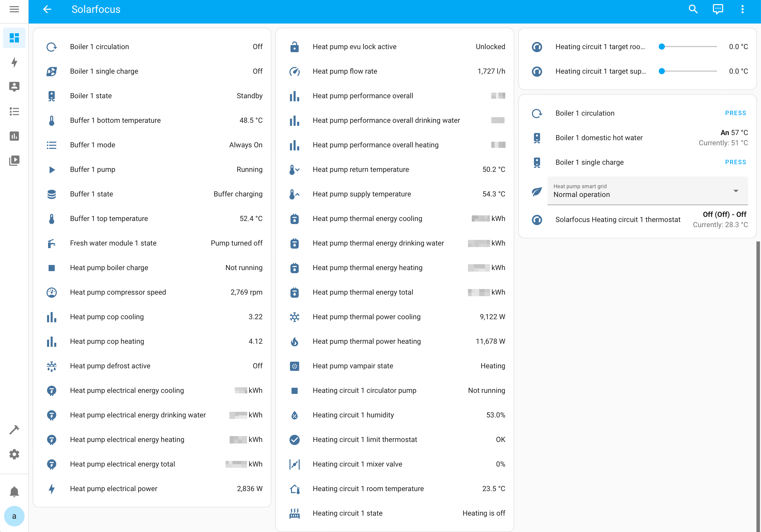Open the History chart sidebar icon
The height and width of the screenshot is (532, 761).
14,136
